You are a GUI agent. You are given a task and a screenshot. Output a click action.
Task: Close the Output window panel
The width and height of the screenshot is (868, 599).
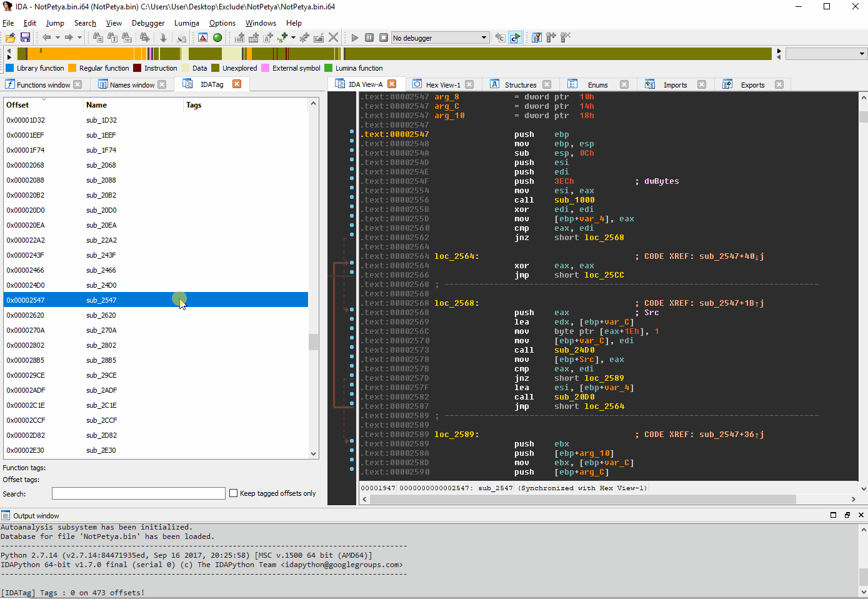click(861, 515)
